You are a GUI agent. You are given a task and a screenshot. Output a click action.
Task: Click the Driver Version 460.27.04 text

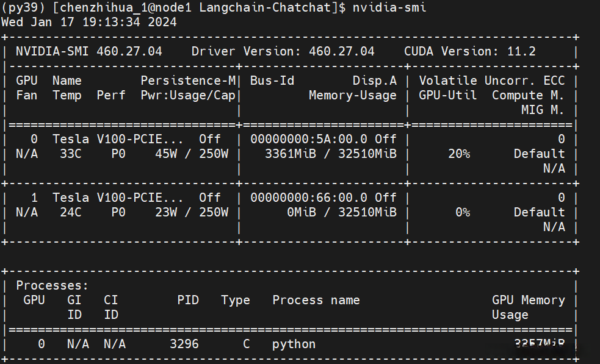click(x=283, y=51)
